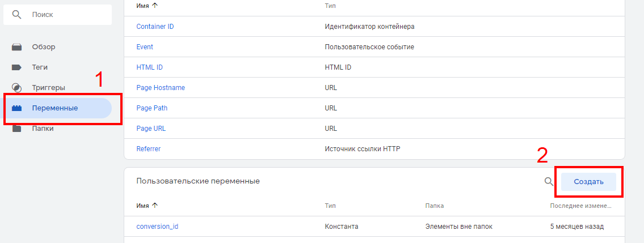Screen dimensions: 644x243
Task: Open the Referrer variable
Action: (149, 149)
